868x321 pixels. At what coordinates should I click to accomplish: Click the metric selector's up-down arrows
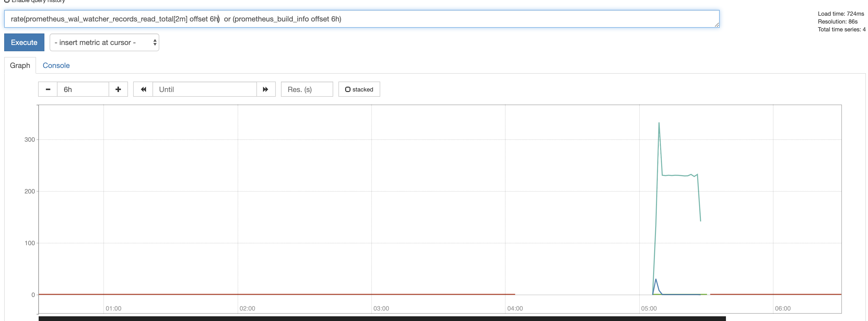click(x=155, y=43)
